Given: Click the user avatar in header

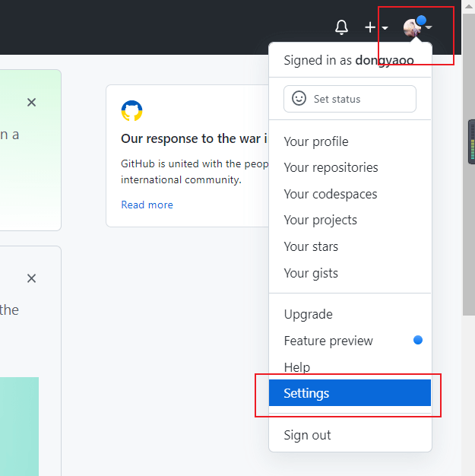Looking at the screenshot, I should tap(413, 27).
